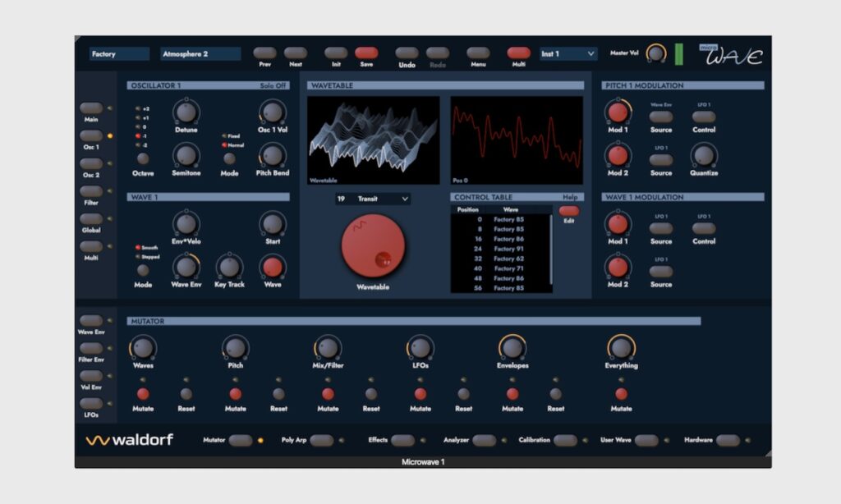Image resolution: width=841 pixels, height=504 pixels.
Task: Click the Start knob in Wave 1
Action: [273, 224]
